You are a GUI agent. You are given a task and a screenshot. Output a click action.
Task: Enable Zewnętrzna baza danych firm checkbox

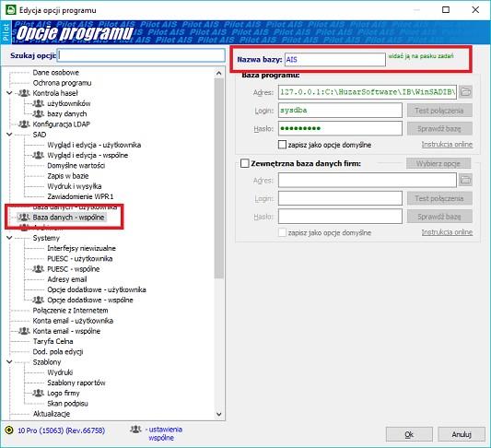(244, 163)
